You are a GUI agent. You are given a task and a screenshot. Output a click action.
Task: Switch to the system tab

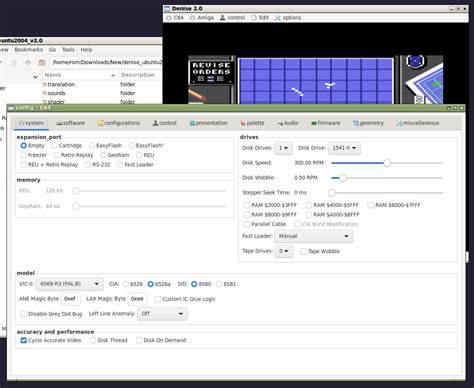31,123
